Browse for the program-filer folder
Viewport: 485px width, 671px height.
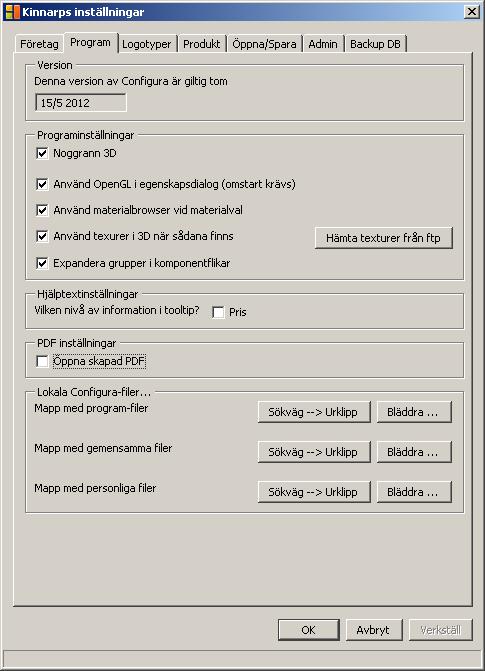coord(414,412)
